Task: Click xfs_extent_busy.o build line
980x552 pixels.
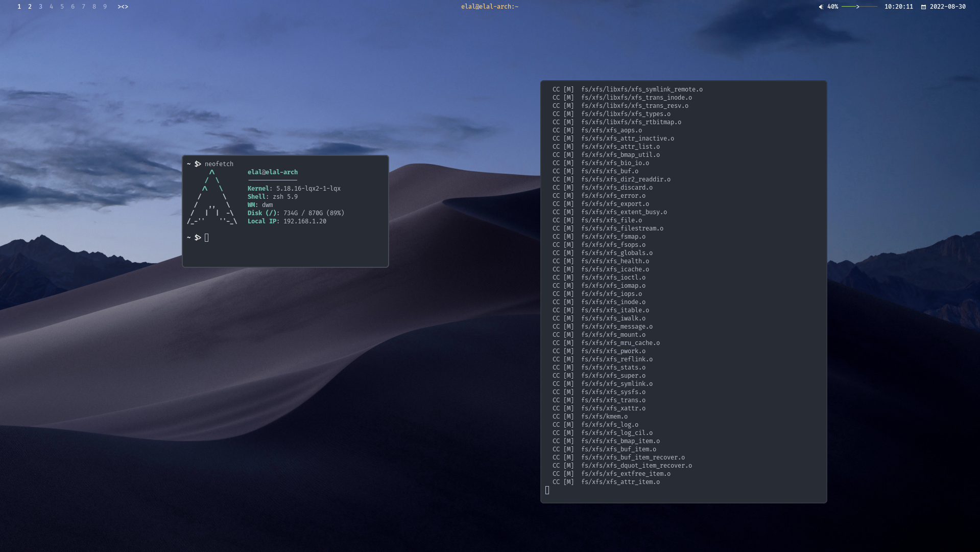Action: pyautogui.click(x=609, y=212)
